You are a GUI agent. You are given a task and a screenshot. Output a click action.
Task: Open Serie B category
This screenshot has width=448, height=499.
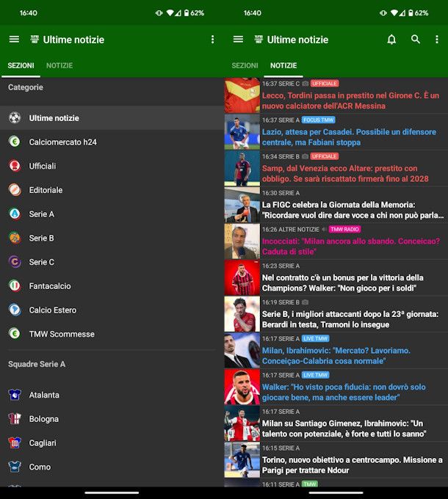[x=112, y=238]
